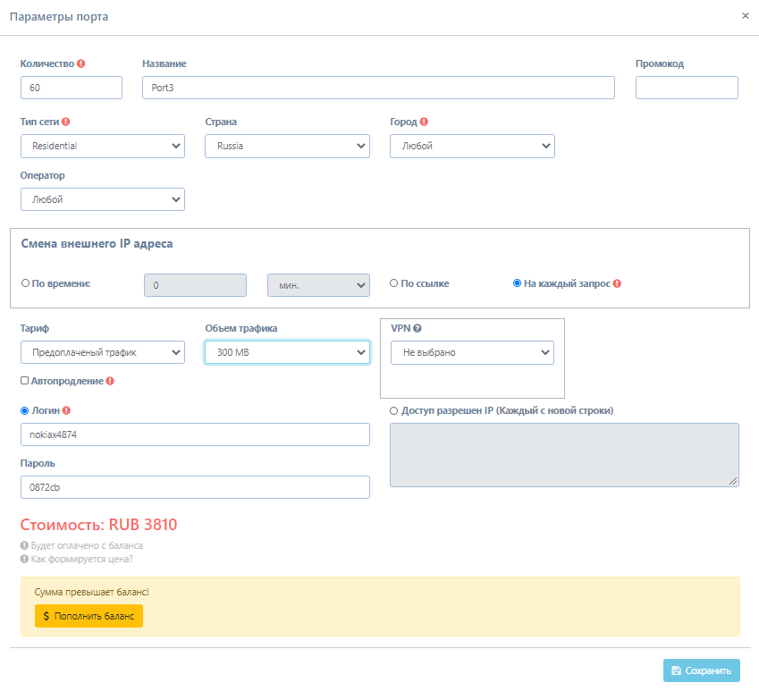The width and height of the screenshot is (759, 700).
Task: Expand the Страна dropdown showing Russia
Action: coord(287,146)
